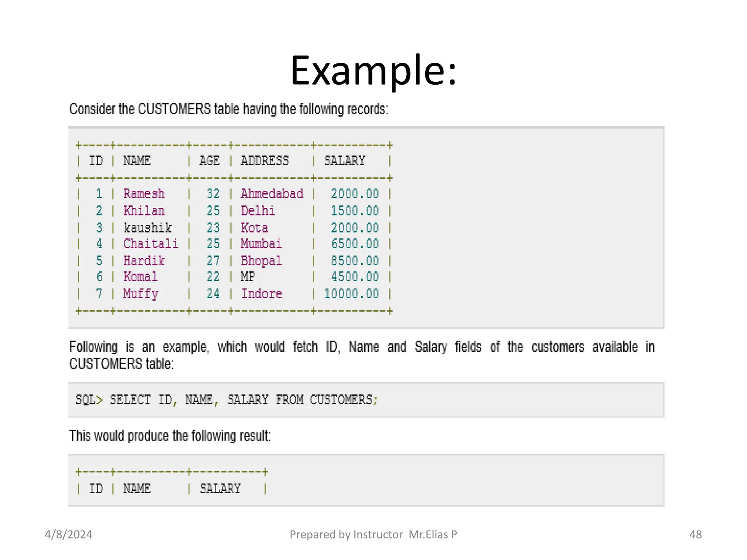747x560 pixels.
Task: Click the slide number 48
Action: 695,534
